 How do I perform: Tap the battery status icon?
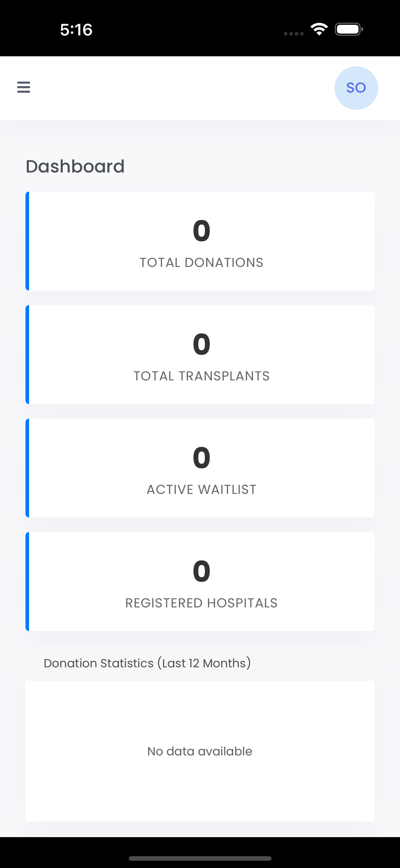click(349, 29)
